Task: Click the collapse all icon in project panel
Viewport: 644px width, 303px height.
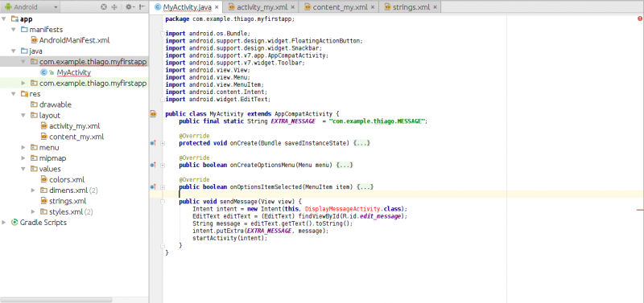Action: coord(114,7)
